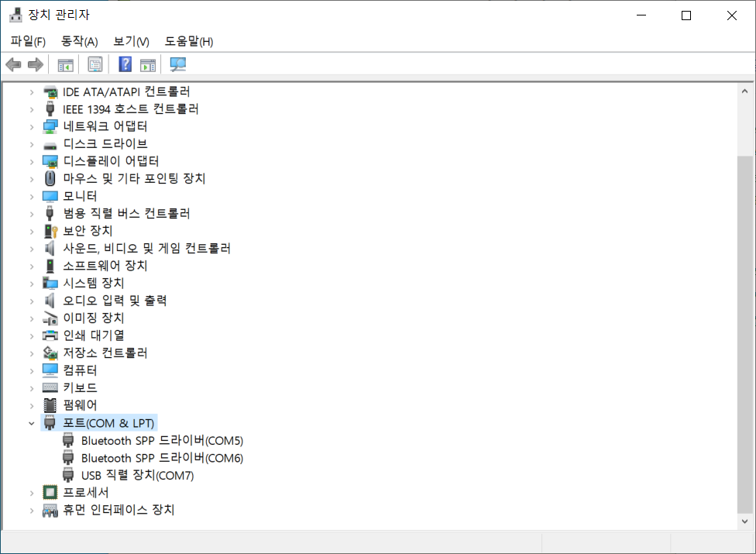Minimize the Device Manager window
This screenshot has width=756, height=554.
coord(641,15)
